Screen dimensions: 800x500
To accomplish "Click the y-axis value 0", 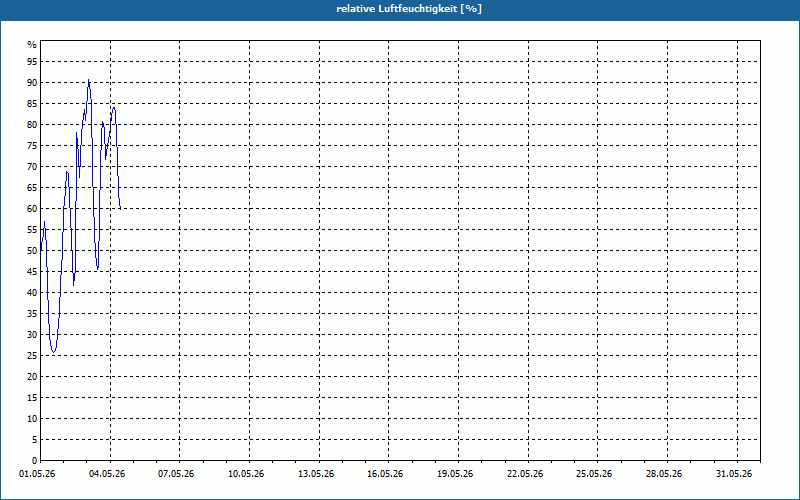I will pyautogui.click(x=35, y=461).
